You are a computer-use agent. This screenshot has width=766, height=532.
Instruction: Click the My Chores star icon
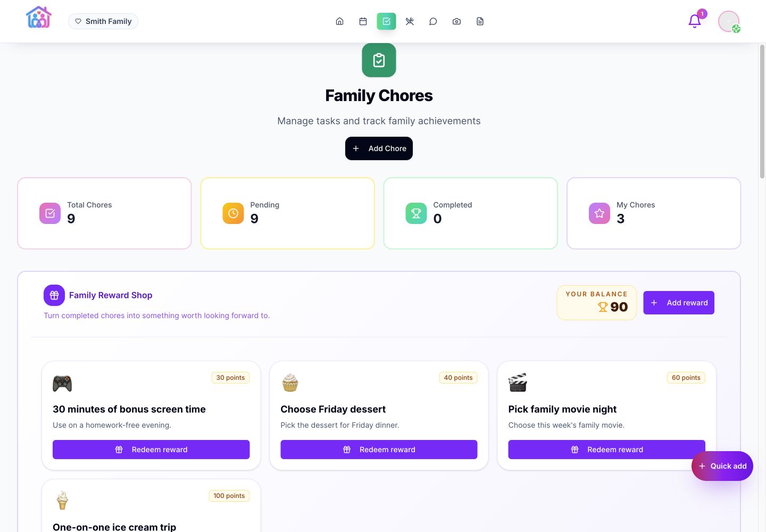coord(600,213)
